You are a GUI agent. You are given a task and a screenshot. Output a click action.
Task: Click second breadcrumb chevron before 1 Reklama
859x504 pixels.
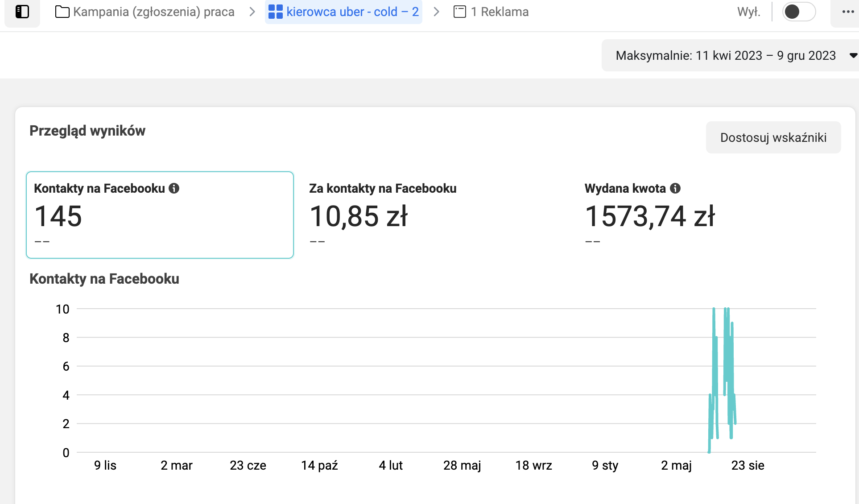click(x=436, y=12)
